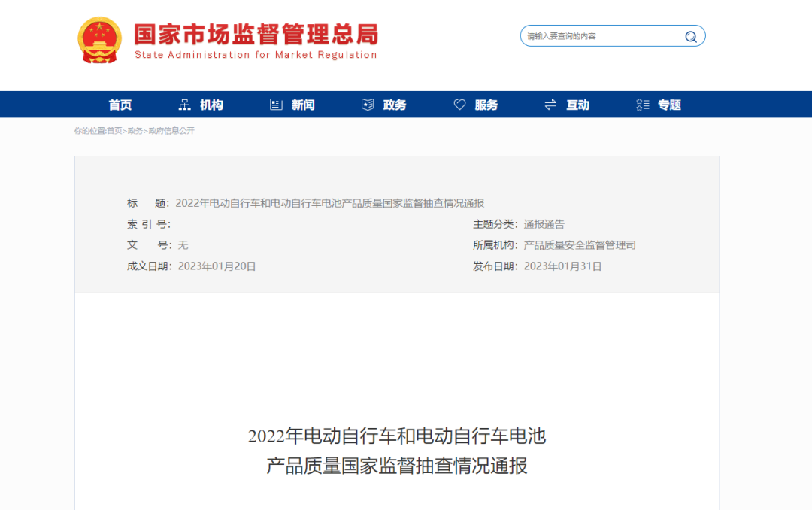The width and height of the screenshot is (812, 510).
Task: Click the 机构 organization chart icon
Action: click(x=185, y=105)
